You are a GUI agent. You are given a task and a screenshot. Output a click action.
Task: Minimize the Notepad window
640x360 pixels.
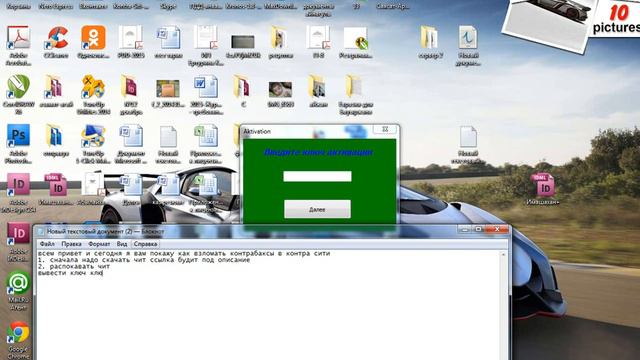tap(464, 229)
